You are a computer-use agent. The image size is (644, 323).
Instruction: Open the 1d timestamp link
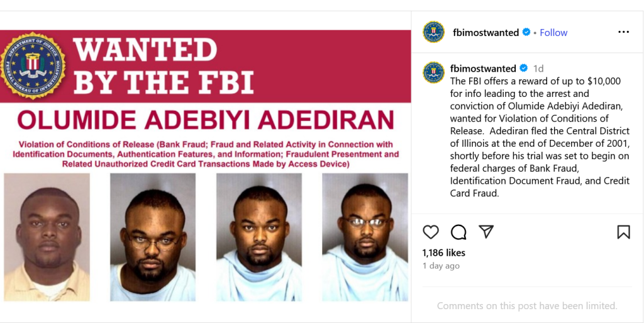point(538,68)
